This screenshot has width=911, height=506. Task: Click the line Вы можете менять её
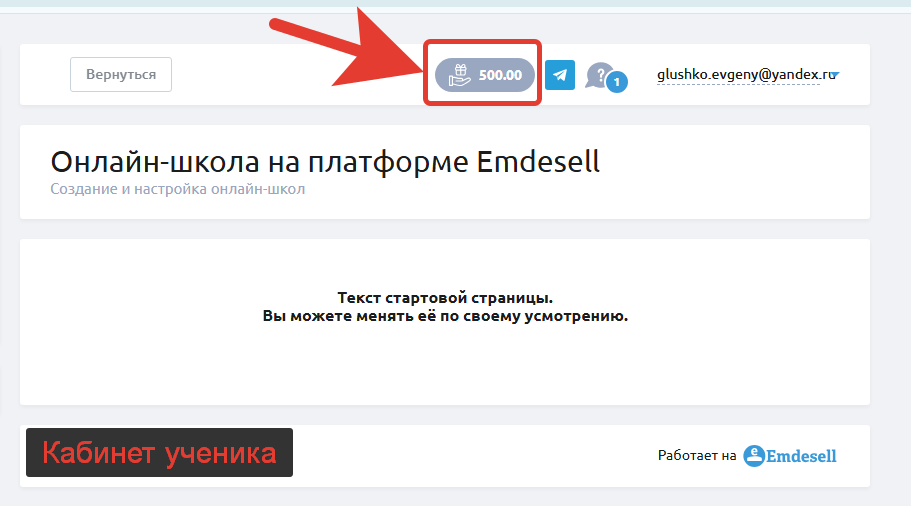445,316
